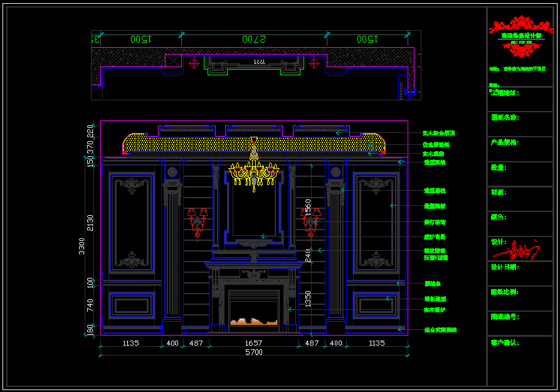Click the left red crosshair symbol in plan view
Screen dimensions: 560x392
tap(194, 63)
